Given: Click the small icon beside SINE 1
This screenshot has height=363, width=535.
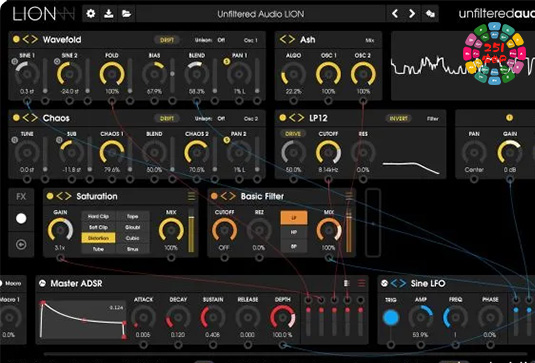Looking at the screenshot, I should click(14, 61).
